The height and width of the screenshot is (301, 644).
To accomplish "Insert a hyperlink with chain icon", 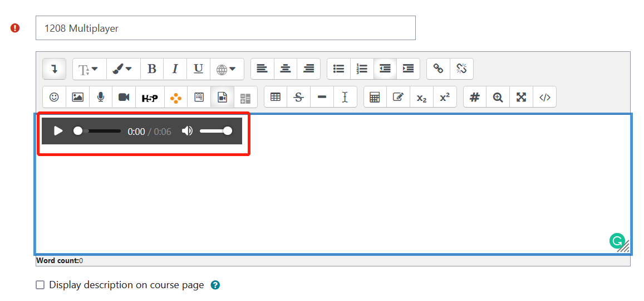I will pos(439,69).
